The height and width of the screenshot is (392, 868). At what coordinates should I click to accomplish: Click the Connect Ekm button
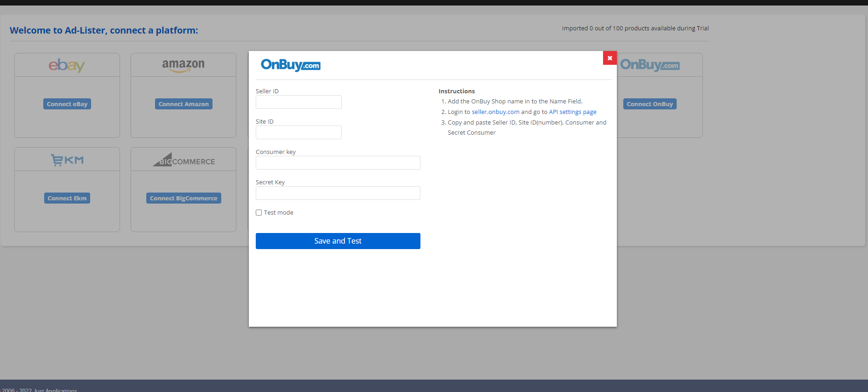pyautogui.click(x=67, y=198)
